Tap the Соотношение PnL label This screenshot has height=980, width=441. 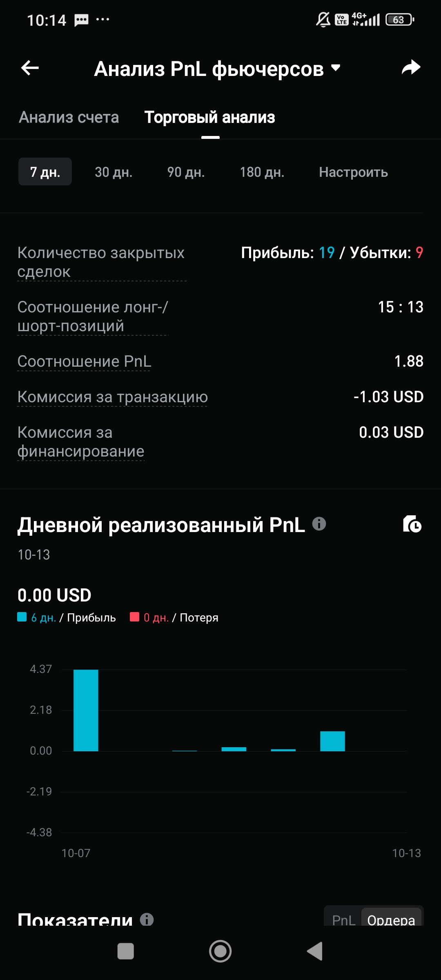click(x=84, y=361)
